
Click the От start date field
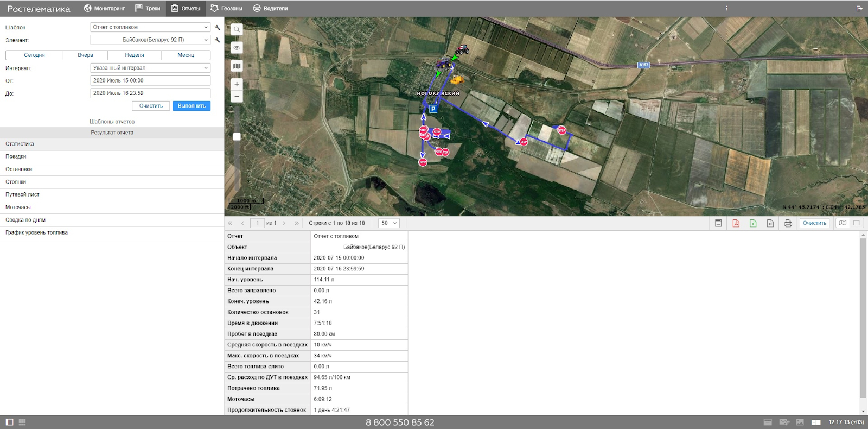coord(150,80)
